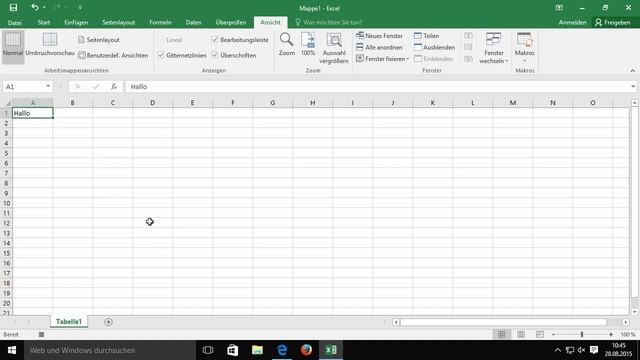Open File Explorer on taskbar

pos(257,350)
